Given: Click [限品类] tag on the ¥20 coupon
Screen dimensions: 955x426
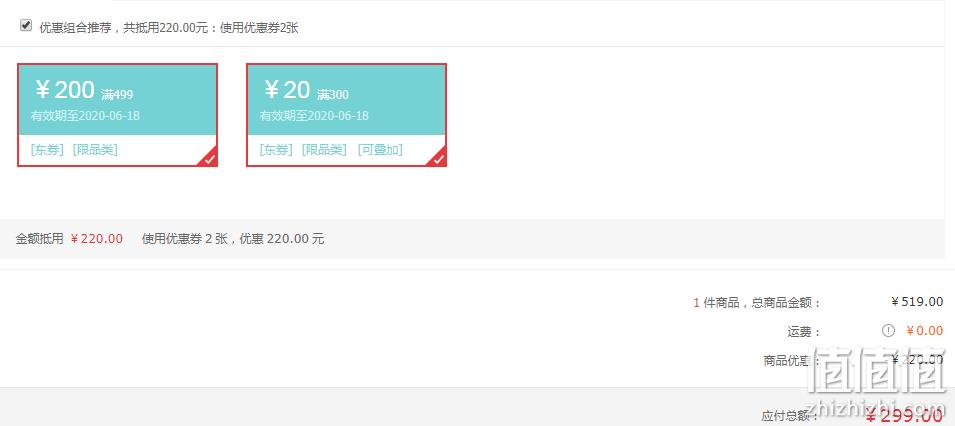Looking at the screenshot, I should click(x=324, y=150).
